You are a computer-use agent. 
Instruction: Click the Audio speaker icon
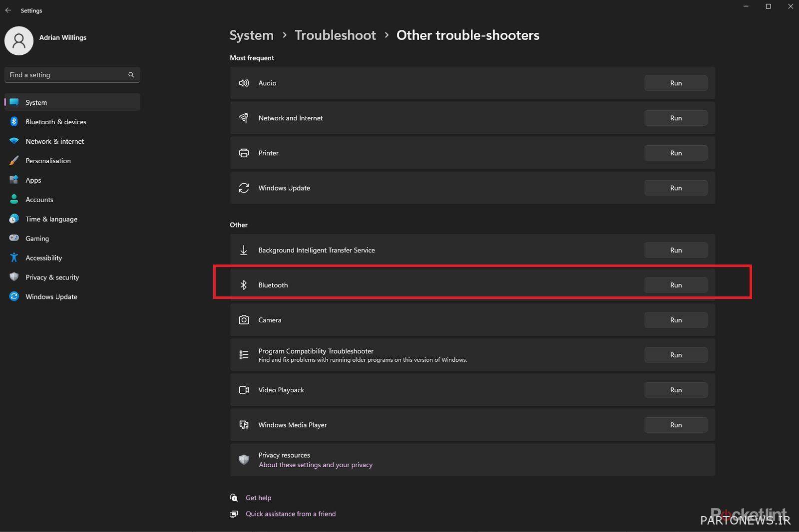244,83
